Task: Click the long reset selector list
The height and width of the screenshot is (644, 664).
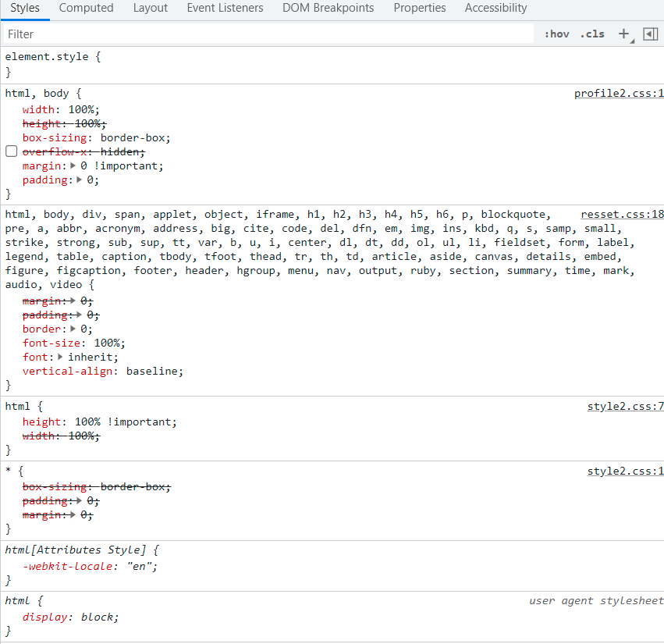Action: pos(320,249)
